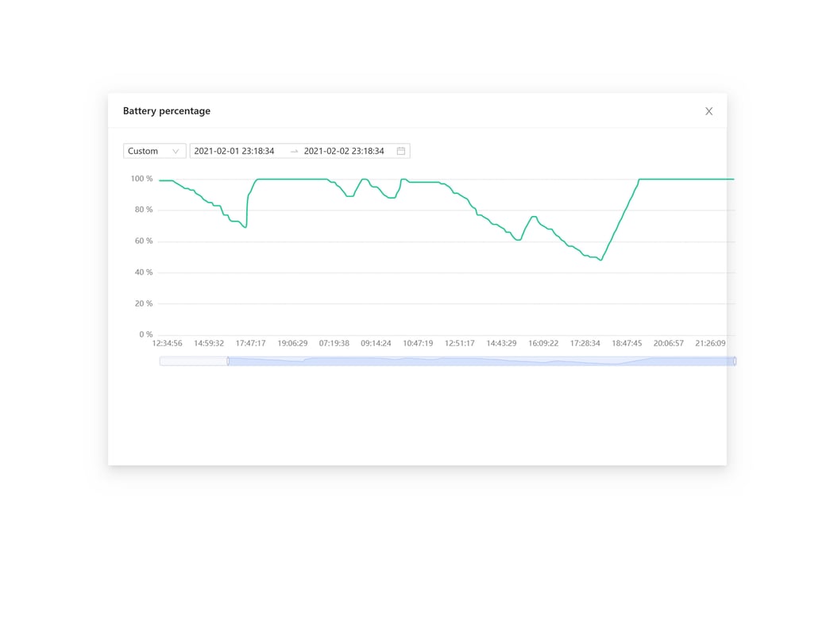Click the lowest point of the battery line
The image size is (834, 644).
(x=601, y=260)
